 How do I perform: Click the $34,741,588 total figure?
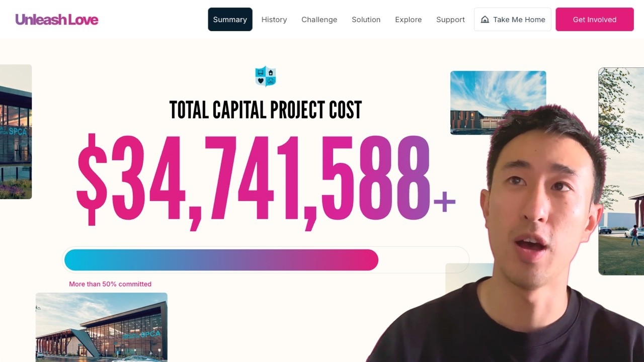pos(253,181)
